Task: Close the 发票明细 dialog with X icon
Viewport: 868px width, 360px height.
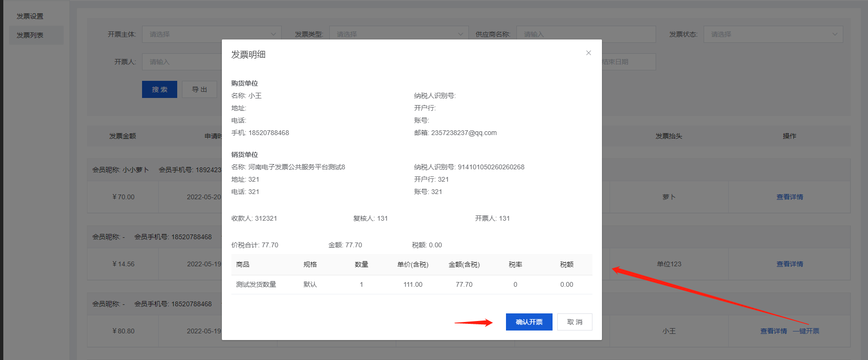Action: pyautogui.click(x=588, y=53)
